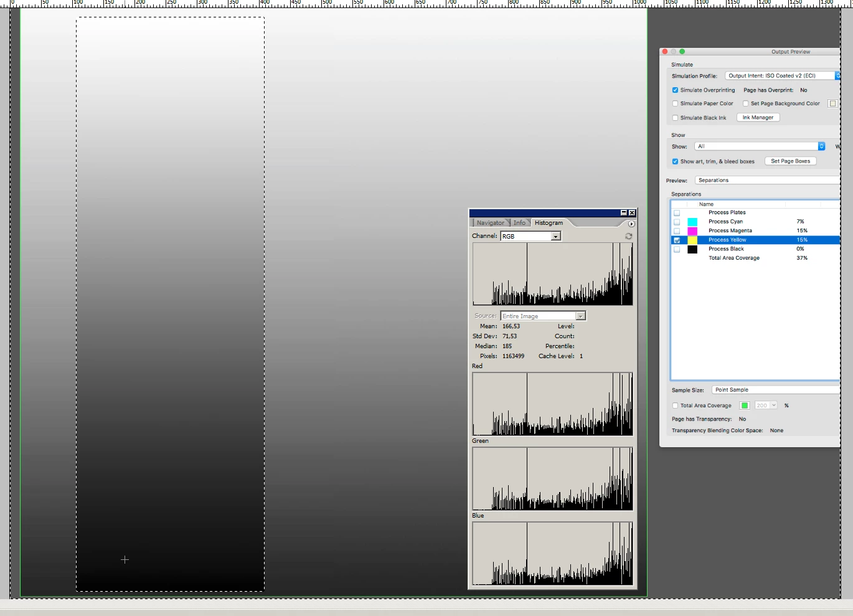Click the Process Cyan 7% value
Image resolution: width=853 pixels, height=616 pixels.
coord(800,222)
